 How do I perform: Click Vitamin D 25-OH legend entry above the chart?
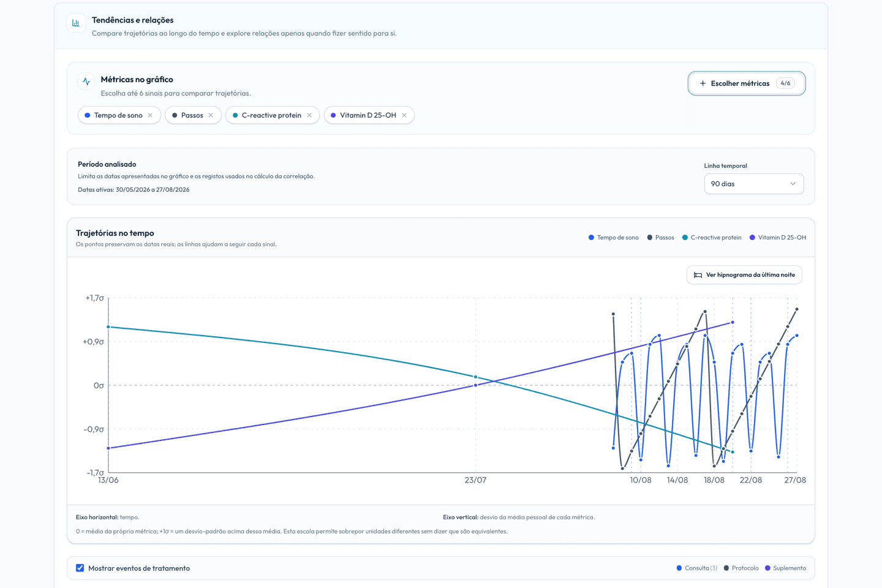778,238
